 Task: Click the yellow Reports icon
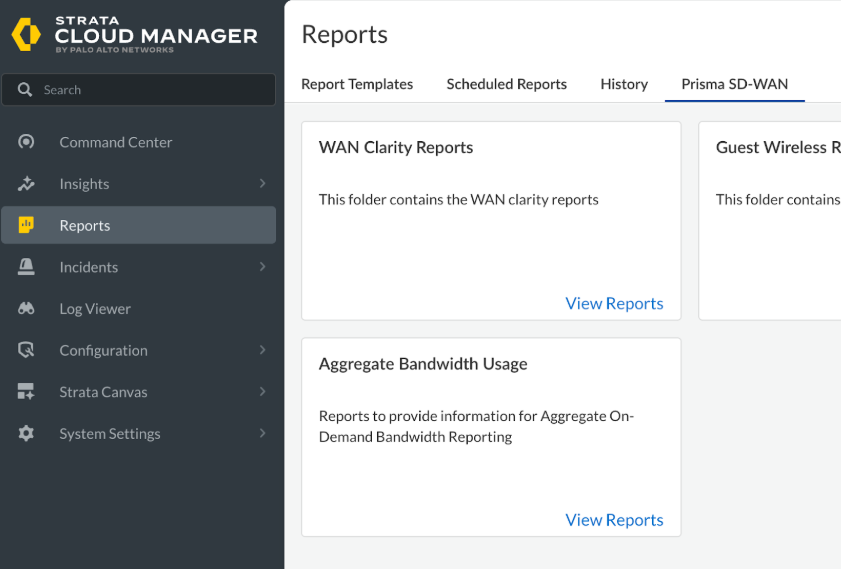coord(26,225)
